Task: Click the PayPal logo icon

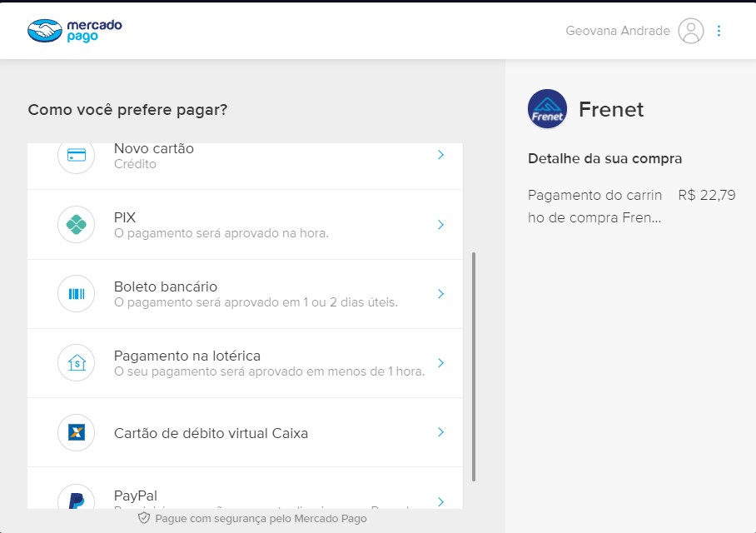Action: (77, 501)
